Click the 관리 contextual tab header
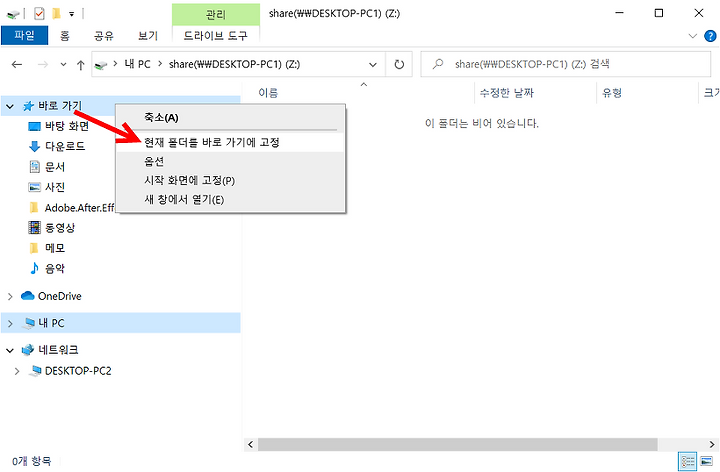 coord(216,15)
